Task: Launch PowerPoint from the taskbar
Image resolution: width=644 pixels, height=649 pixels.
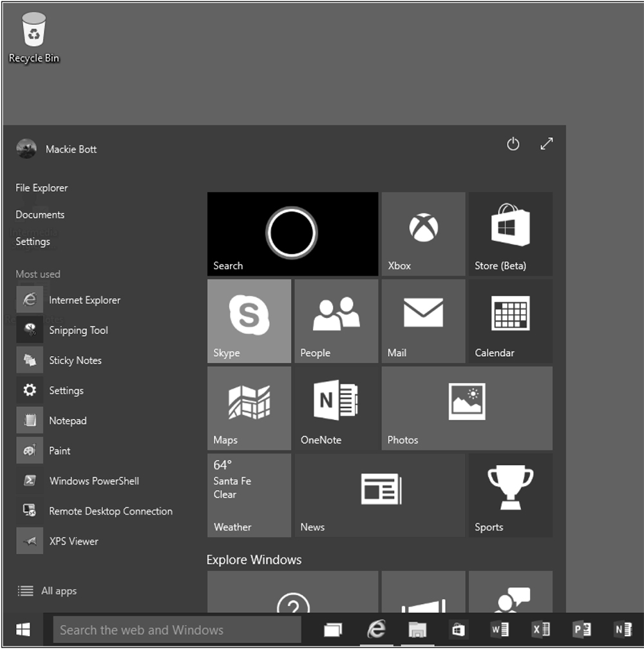Action: [x=582, y=629]
